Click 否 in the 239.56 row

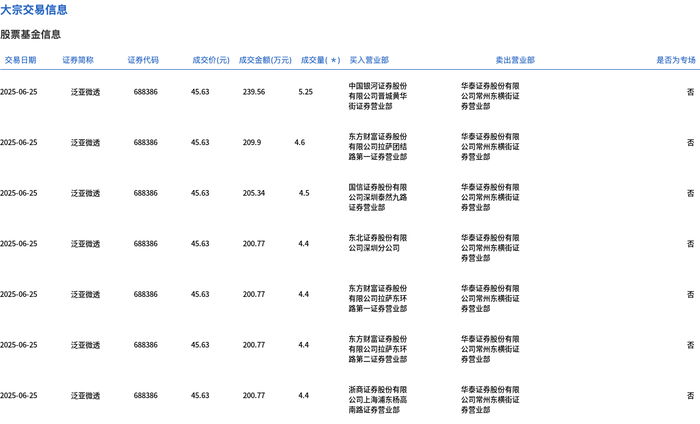pyautogui.click(x=691, y=92)
